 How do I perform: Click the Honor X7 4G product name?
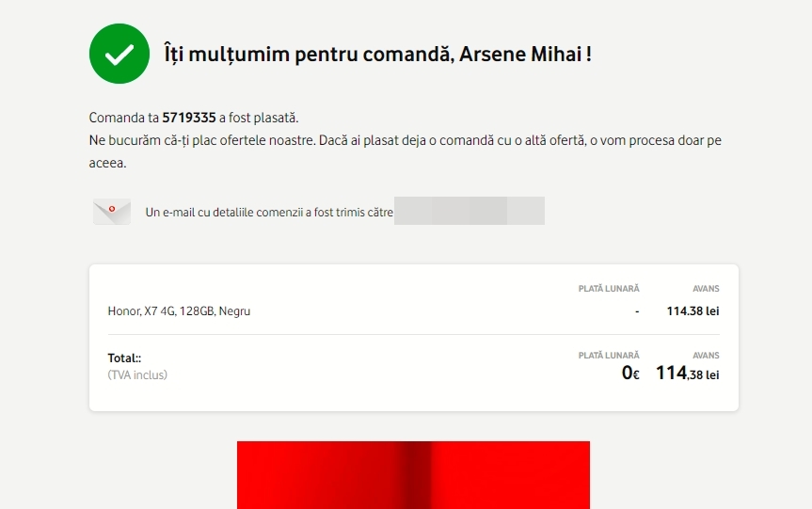[x=179, y=311]
